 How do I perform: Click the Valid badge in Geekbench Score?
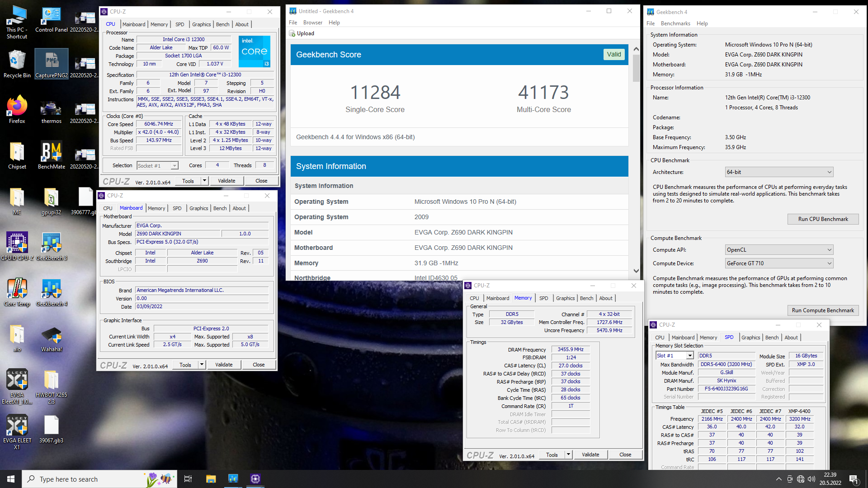tap(614, 54)
